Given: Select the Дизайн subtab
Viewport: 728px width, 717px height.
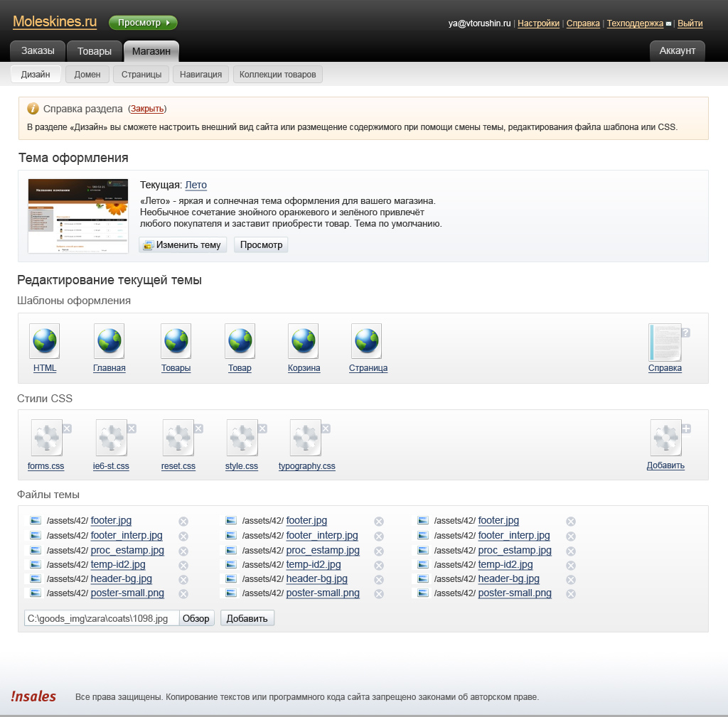Looking at the screenshot, I should coord(36,74).
